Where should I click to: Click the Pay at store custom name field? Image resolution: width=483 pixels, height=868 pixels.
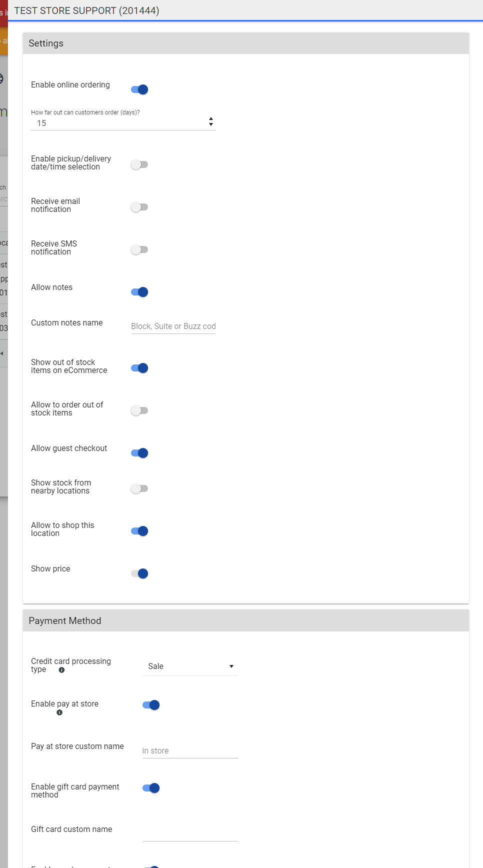(x=190, y=750)
